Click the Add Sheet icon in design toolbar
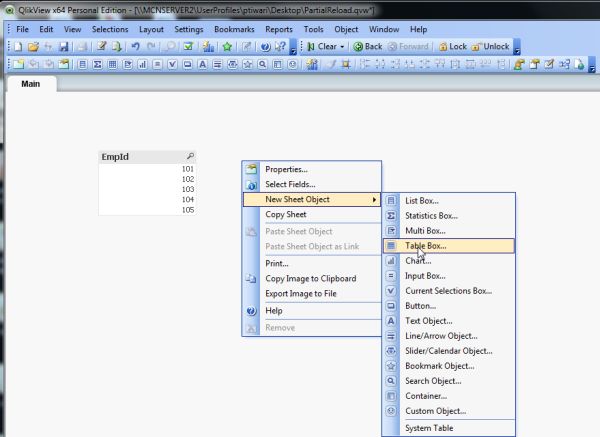 (x=18, y=64)
